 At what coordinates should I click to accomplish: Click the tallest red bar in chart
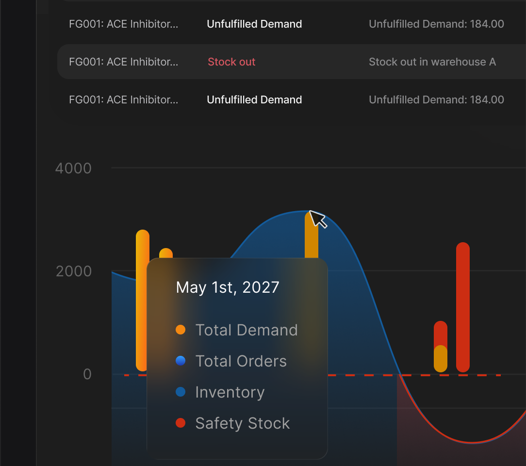[x=463, y=307]
